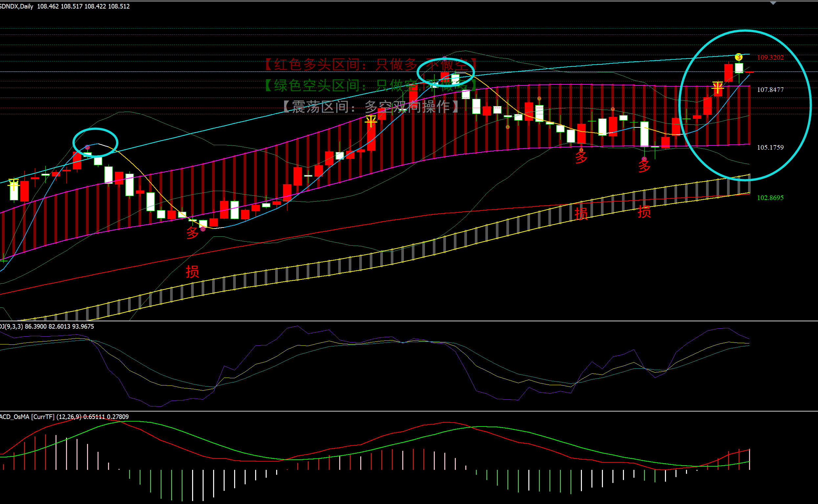This screenshot has height=504, width=818.
Task: Click the red 109.3202 price label
Action: pos(770,57)
